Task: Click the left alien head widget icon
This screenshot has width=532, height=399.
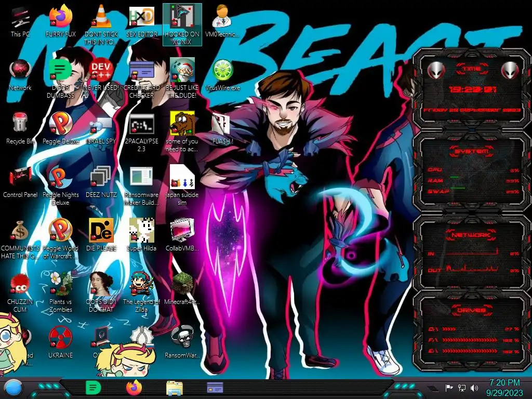Action: (436, 70)
